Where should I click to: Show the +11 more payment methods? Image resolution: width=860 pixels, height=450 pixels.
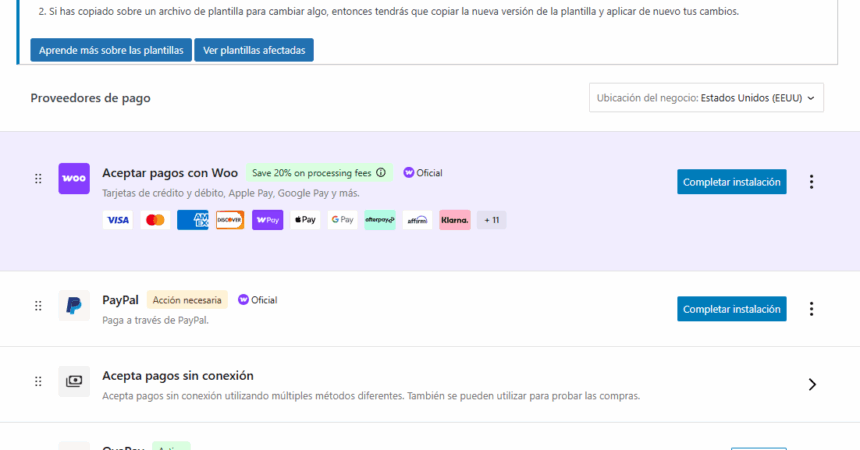(x=491, y=220)
